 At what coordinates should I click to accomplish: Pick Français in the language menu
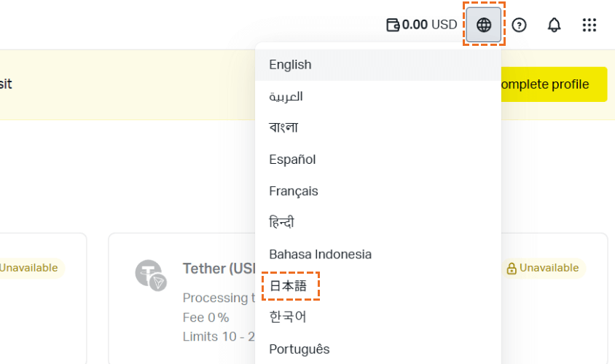coord(294,191)
